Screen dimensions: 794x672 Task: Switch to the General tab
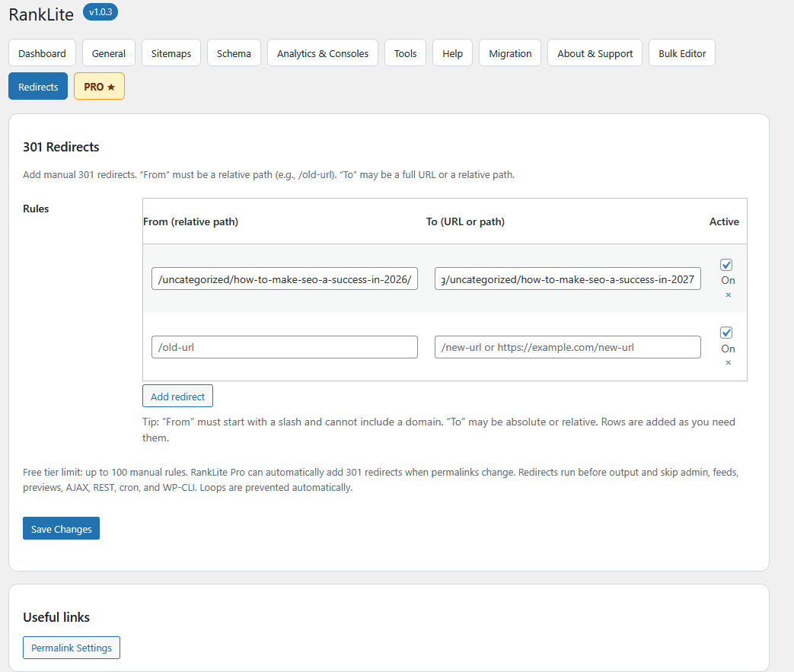point(108,53)
